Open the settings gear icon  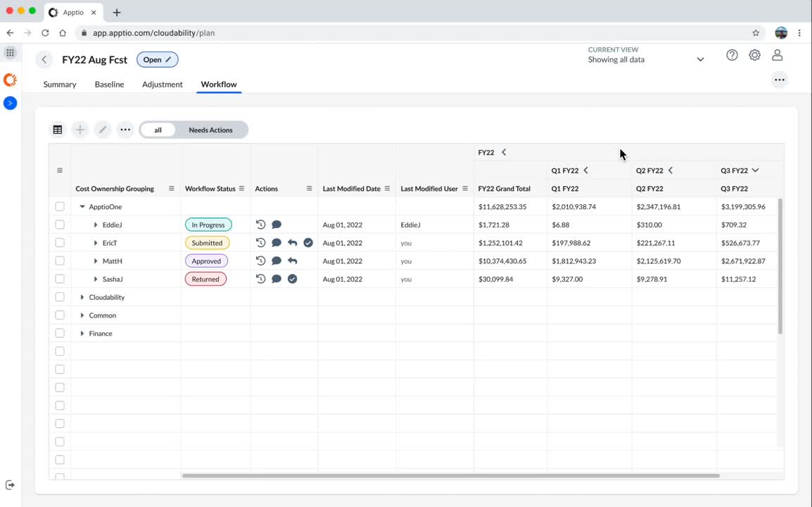click(x=754, y=55)
